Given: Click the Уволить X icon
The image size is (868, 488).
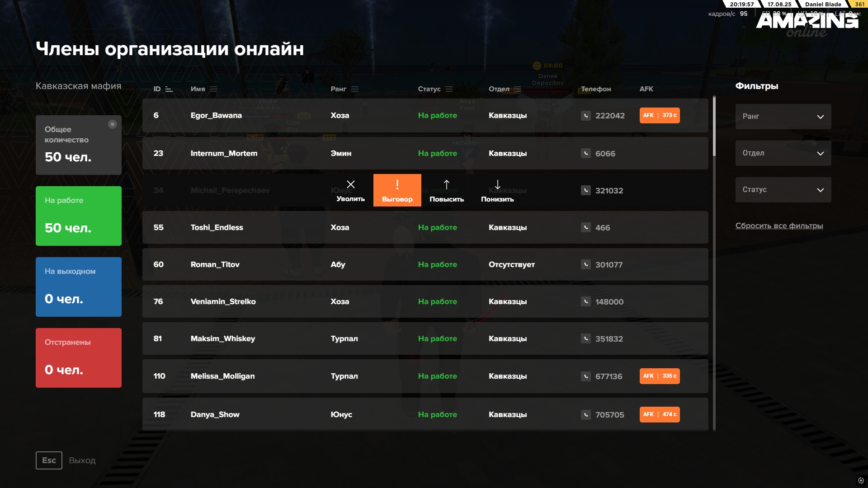Looking at the screenshot, I should pos(350,184).
